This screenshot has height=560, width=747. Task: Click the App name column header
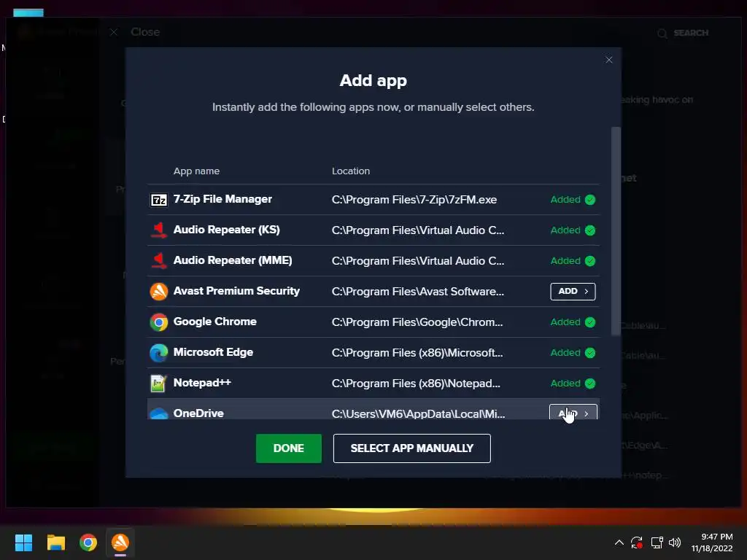[196, 171]
